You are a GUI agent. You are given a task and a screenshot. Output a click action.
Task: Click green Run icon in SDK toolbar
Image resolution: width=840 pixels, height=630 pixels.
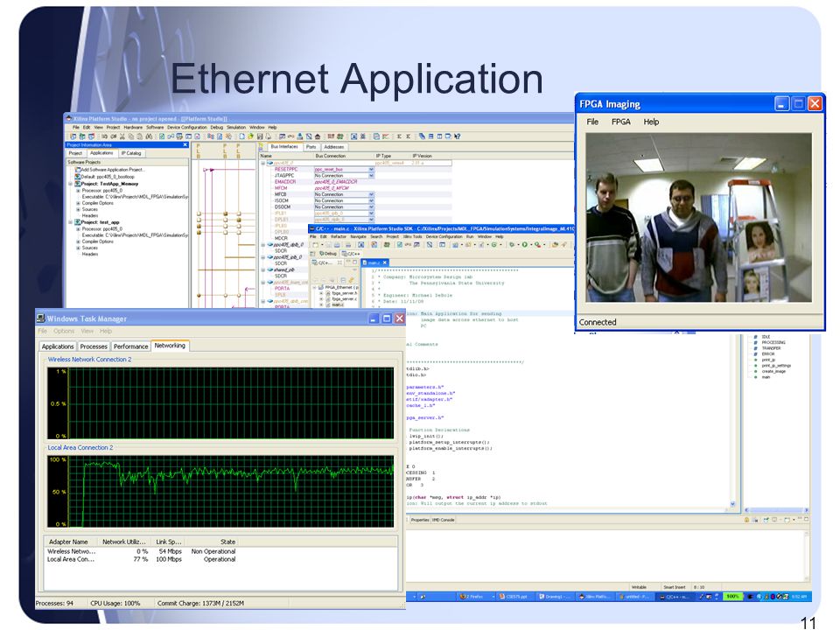tap(524, 245)
